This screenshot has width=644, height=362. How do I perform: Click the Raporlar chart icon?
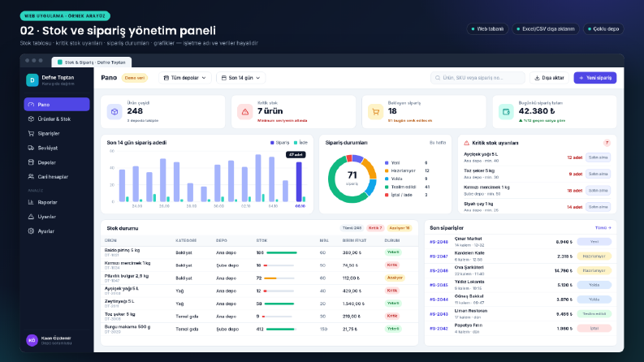[31, 202]
